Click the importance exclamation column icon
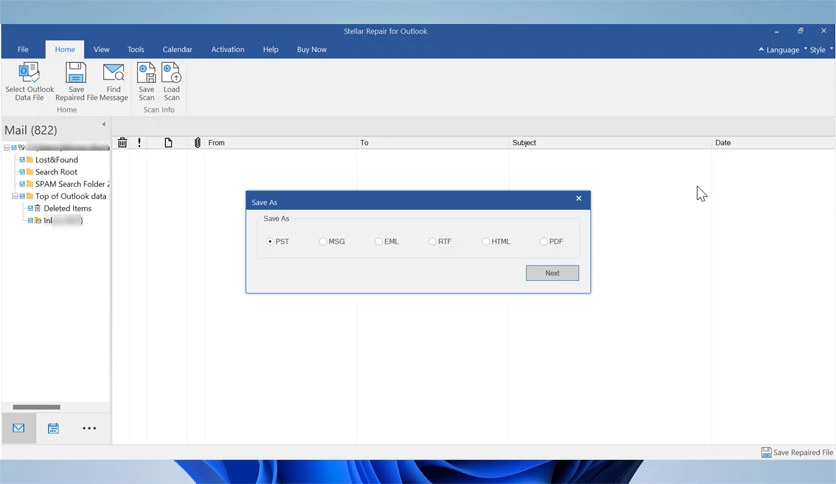This screenshot has height=484, width=836. (139, 142)
